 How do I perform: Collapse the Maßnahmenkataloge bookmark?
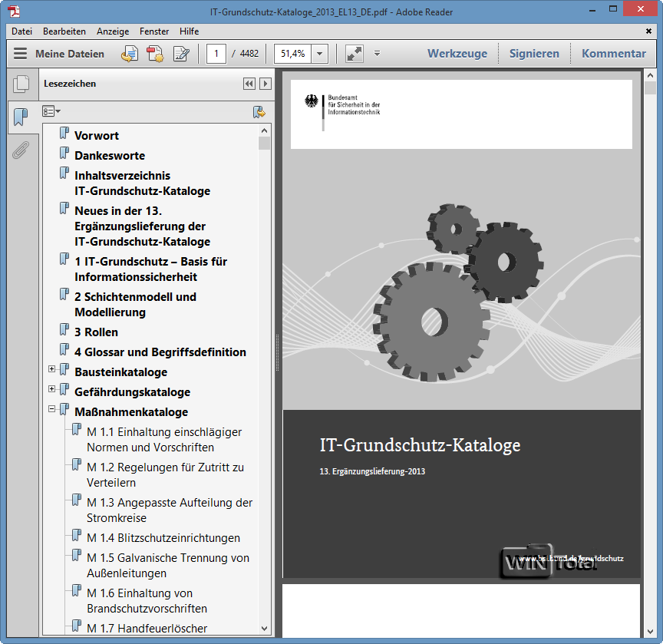point(51,409)
